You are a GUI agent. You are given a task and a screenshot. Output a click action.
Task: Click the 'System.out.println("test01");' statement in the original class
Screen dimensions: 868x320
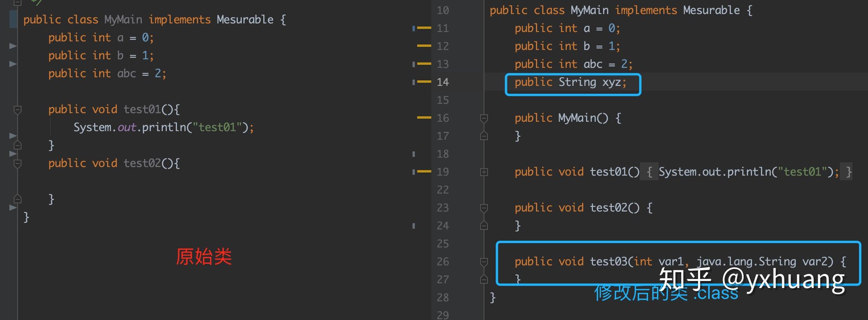(x=164, y=127)
